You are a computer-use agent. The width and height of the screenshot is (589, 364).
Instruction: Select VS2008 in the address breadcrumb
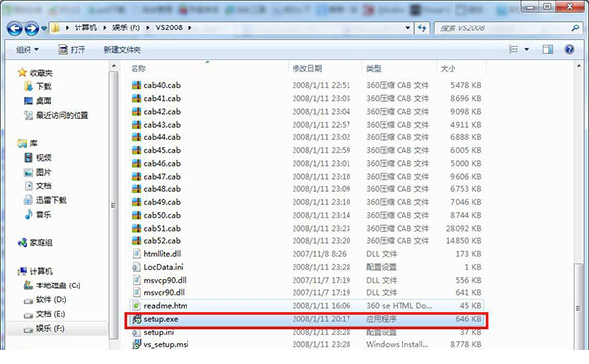[x=169, y=27]
